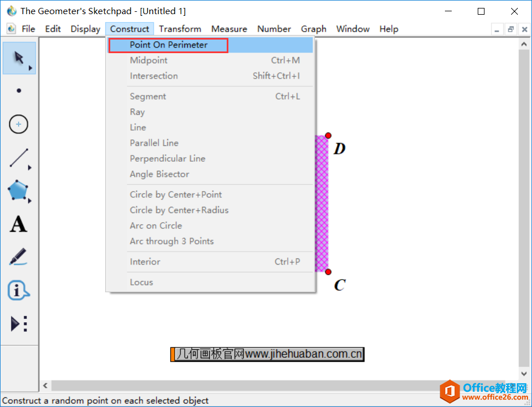Click the label C near the point

pyautogui.click(x=340, y=285)
